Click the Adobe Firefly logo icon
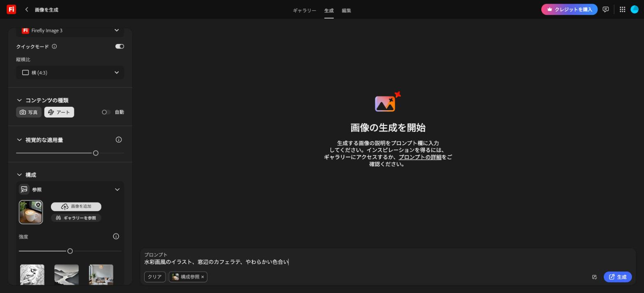Viewport: 644px width, 293px height. 11,9
